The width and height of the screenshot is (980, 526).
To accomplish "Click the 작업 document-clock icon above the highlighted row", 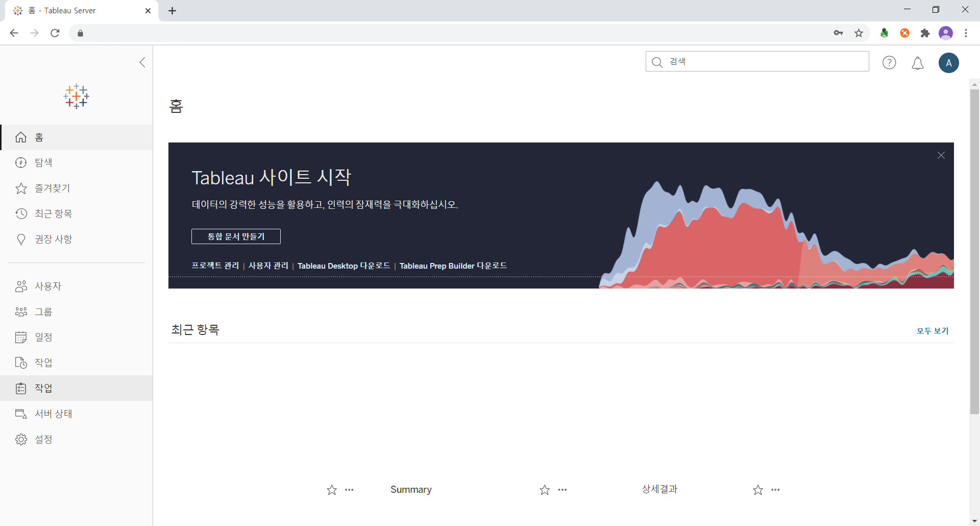I will point(21,363).
